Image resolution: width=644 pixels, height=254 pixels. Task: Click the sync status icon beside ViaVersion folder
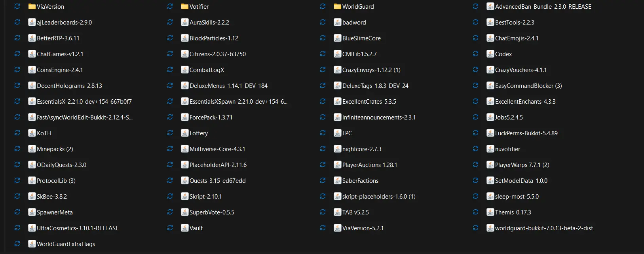(17, 6)
